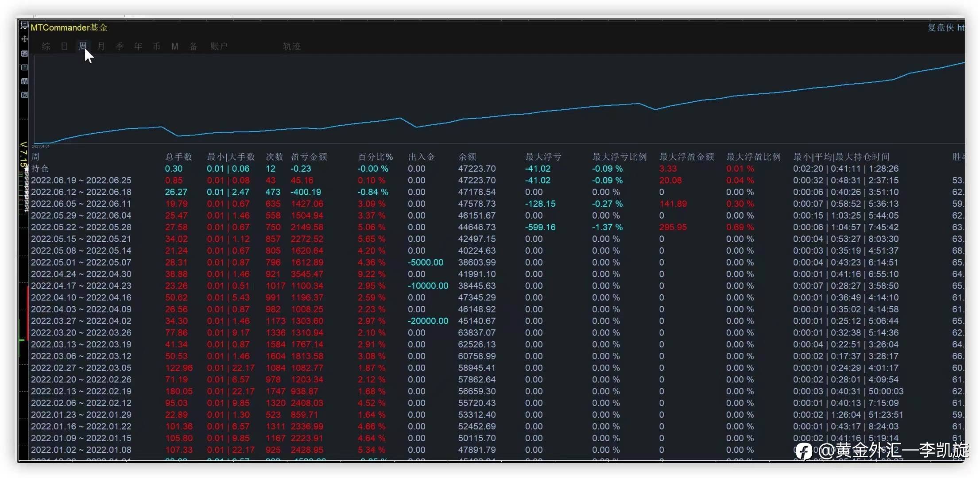Switch to the 综 summary tab

click(x=46, y=46)
